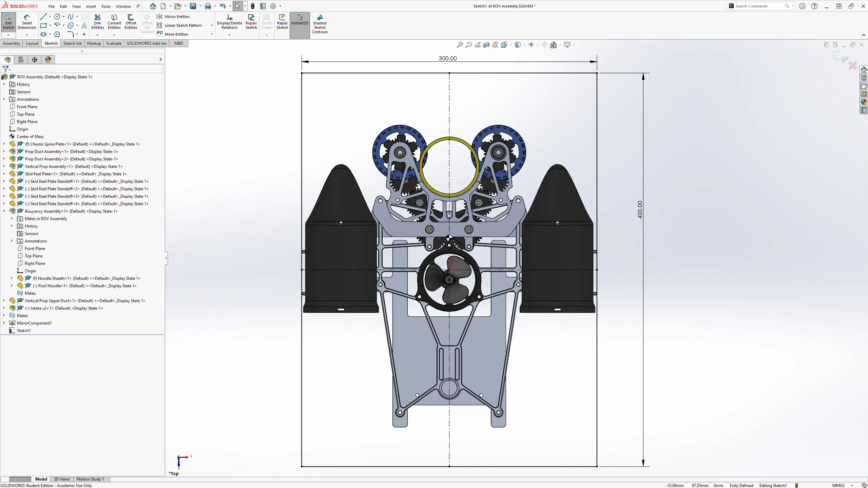Click Offset Entities tool
This screenshot has width=868, height=488.
pos(131,22)
